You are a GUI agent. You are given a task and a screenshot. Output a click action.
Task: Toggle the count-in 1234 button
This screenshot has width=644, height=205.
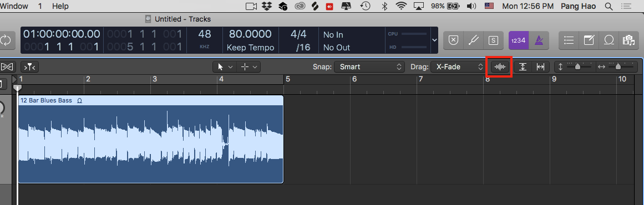click(x=518, y=40)
